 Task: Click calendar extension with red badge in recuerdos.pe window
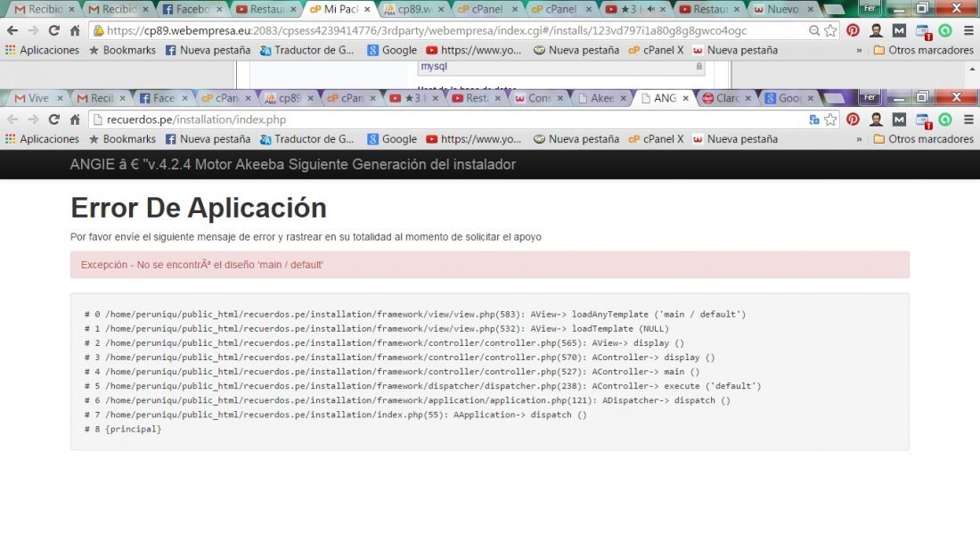(922, 120)
